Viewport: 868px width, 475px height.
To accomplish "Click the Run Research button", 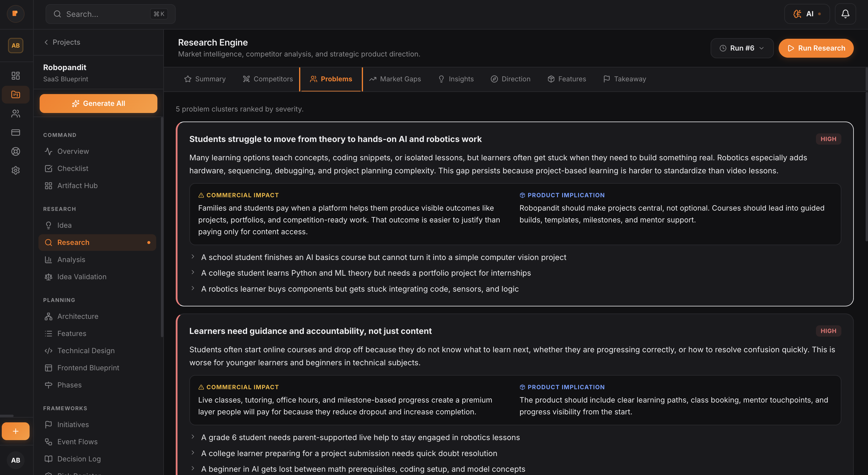I will point(816,48).
